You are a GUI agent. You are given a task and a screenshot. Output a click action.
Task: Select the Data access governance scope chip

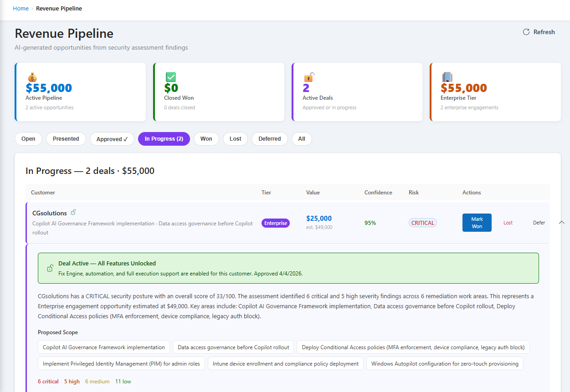(x=233, y=347)
